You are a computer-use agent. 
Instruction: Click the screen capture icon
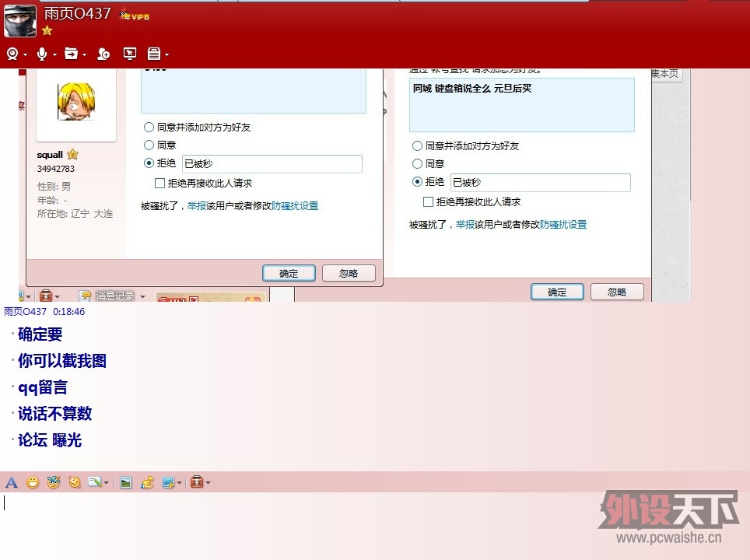[168, 482]
